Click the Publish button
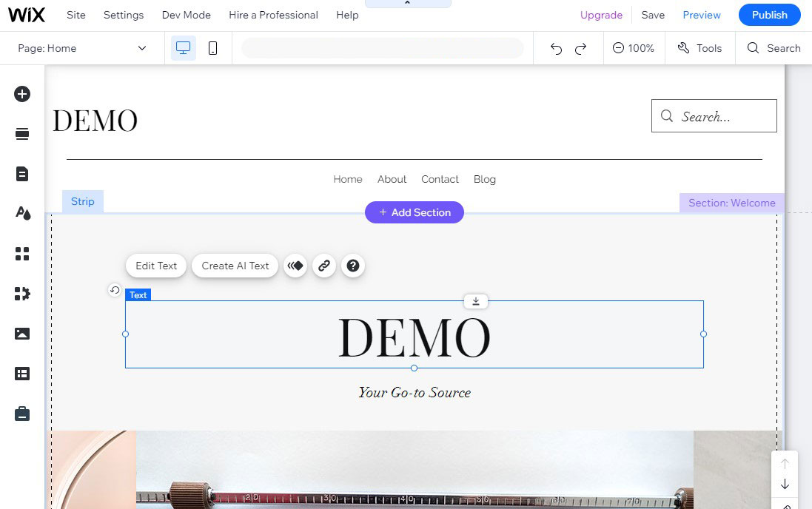Image resolution: width=812 pixels, height=509 pixels. point(769,15)
